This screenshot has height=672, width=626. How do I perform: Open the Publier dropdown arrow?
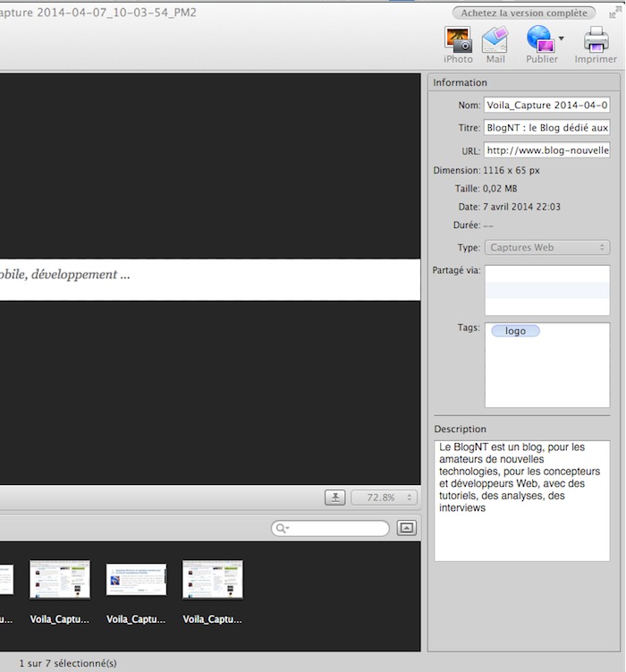[x=561, y=38]
